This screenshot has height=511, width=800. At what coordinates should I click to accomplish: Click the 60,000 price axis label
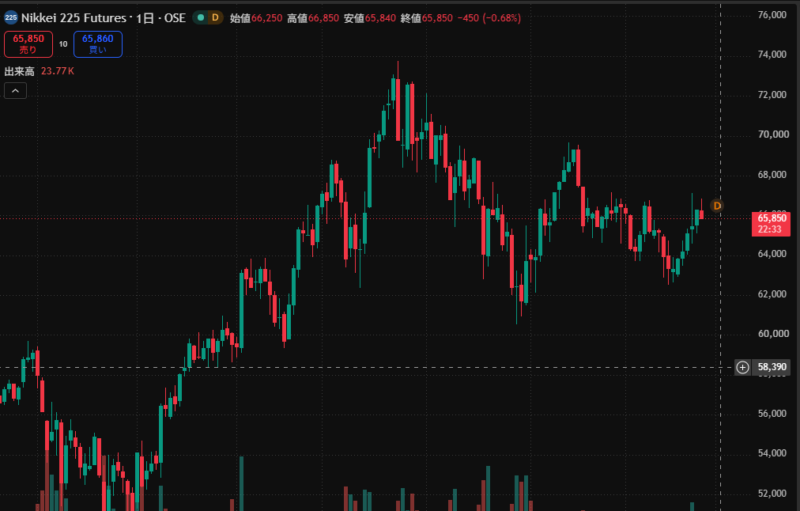(772, 334)
